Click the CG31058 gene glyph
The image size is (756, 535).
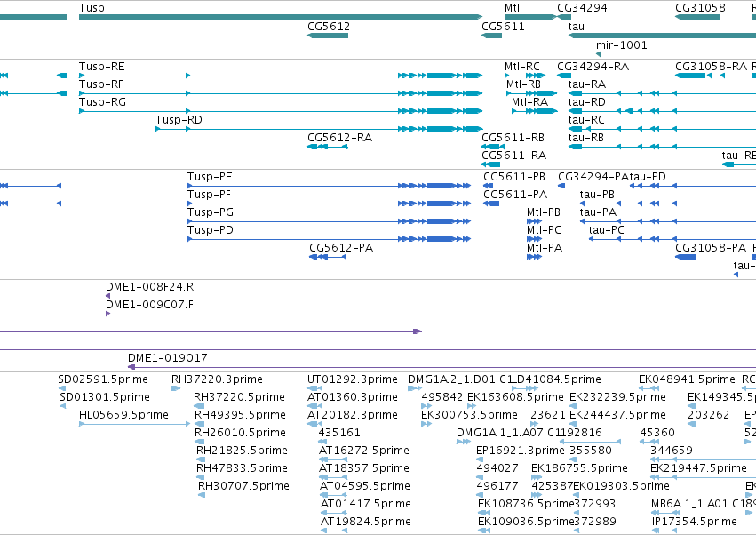click(697, 17)
